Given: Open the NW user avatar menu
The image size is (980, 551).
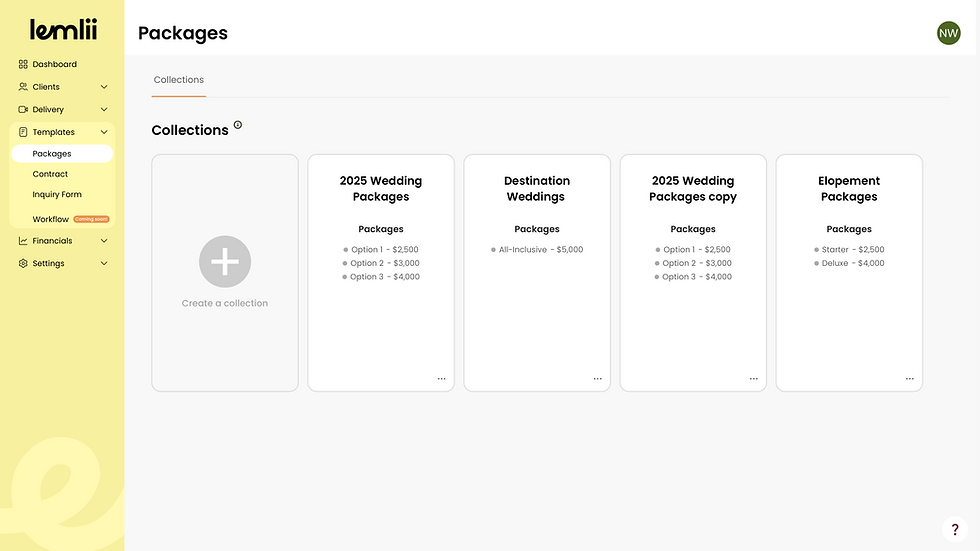Looking at the screenshot, I should (x=948, y=33).
